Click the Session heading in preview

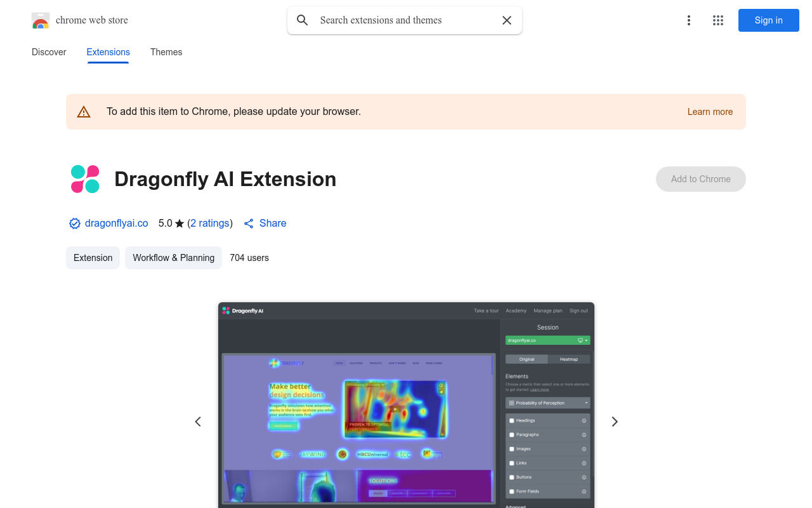pos(548,328)
